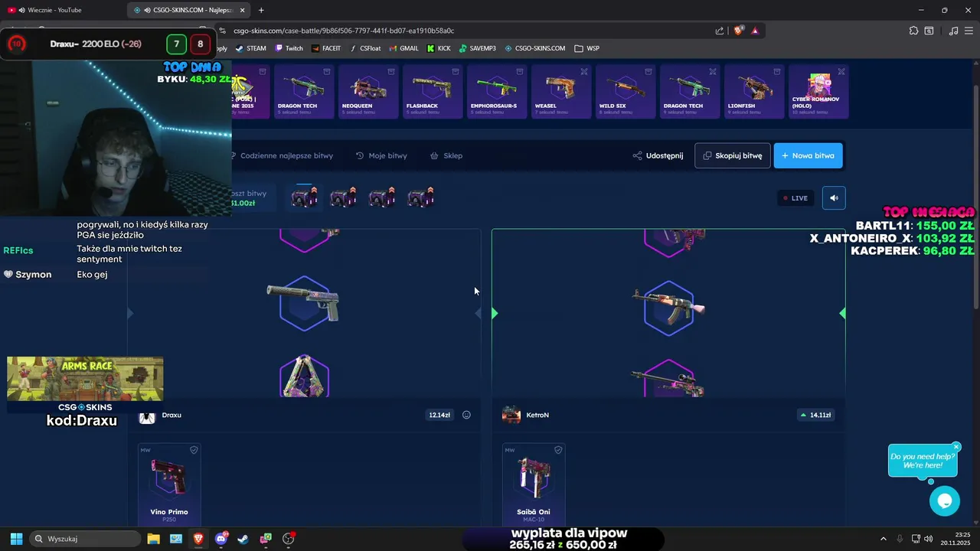The width and height of the screenshot is (980, 551).
Task: Open the CSFloat bookmark
Action: (x=365, y=48)
